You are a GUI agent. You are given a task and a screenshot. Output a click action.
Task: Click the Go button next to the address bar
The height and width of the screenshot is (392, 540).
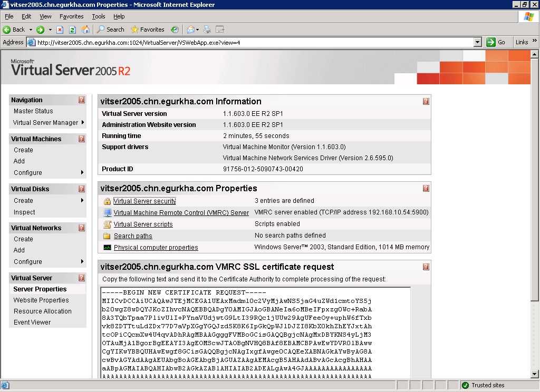point(496,42)
